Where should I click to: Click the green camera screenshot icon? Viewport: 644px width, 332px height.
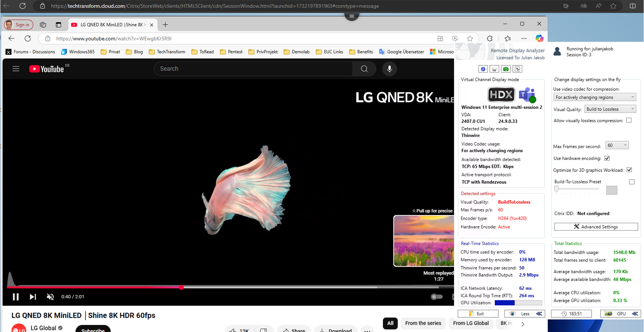click(506, 69)
